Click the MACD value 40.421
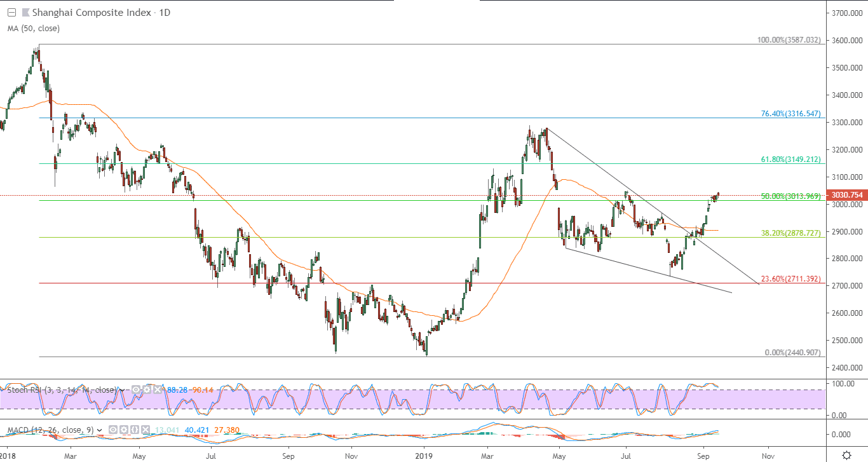This screenshot has height=462, width=868. pos(197,430)
